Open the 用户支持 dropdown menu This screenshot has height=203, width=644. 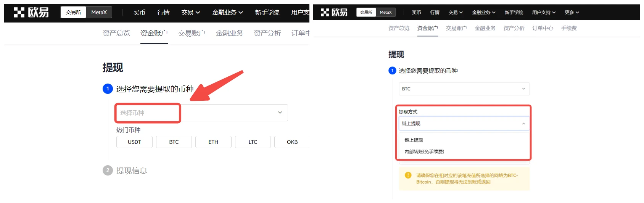click(544, 13)
